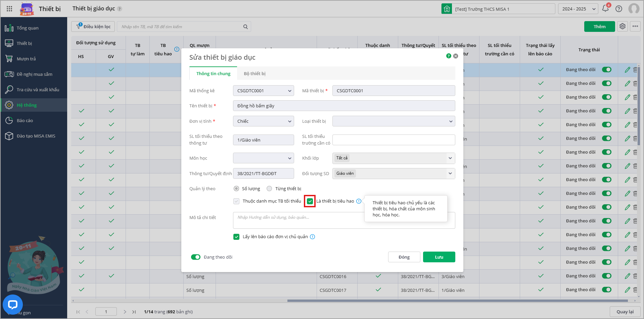The image size is (644, 319).
Task: Toggle the Đang theo dõi switch in dialog
Action: point(195,257)
